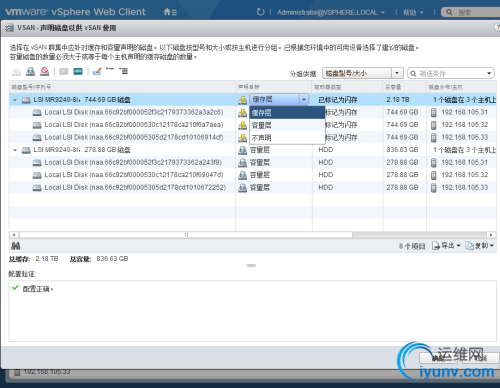Choose 缓存层 in the claim dropdown list

pyautogui.click(x=287, y=113)
